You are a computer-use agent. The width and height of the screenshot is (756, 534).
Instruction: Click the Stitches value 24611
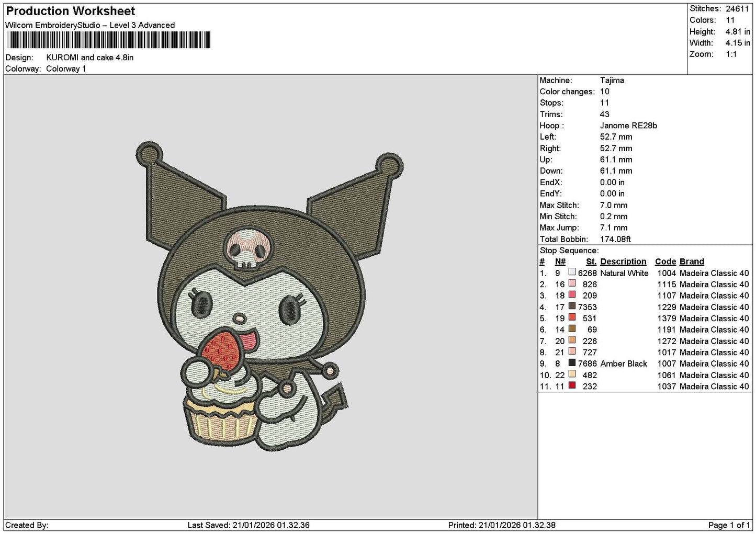(738, 9)
